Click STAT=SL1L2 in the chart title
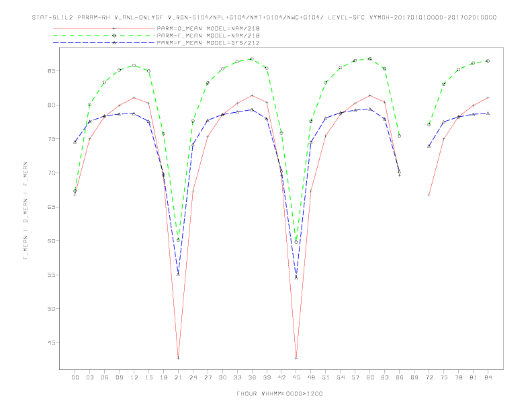Image resolution: width=532 pixels, height=411 pixels. (x=52, y=17)
